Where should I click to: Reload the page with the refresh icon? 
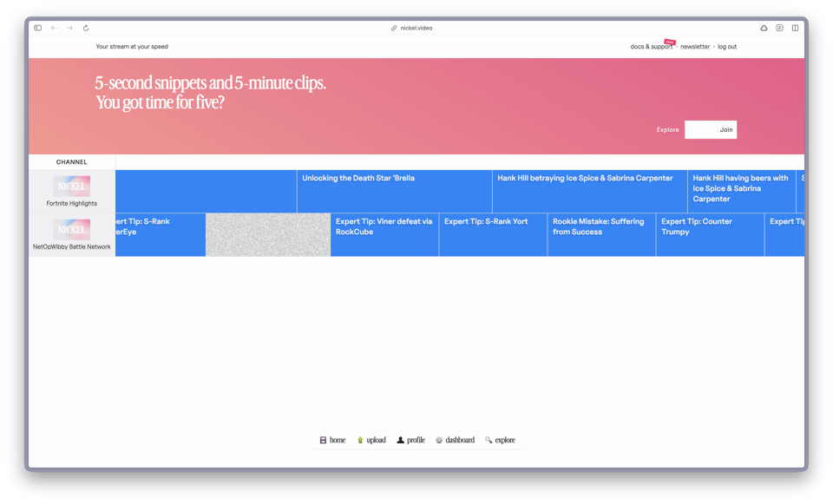pyautogui.click(x=86, y=28)
